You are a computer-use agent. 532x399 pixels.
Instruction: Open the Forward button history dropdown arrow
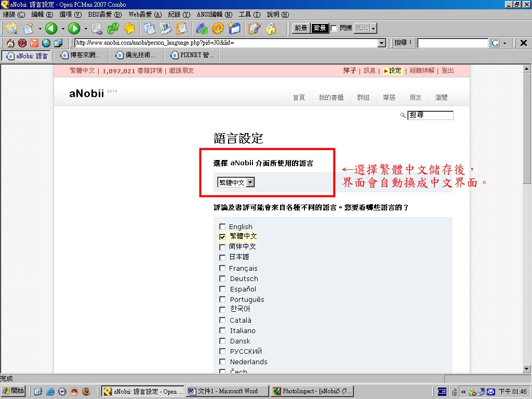tap(86, 29)
